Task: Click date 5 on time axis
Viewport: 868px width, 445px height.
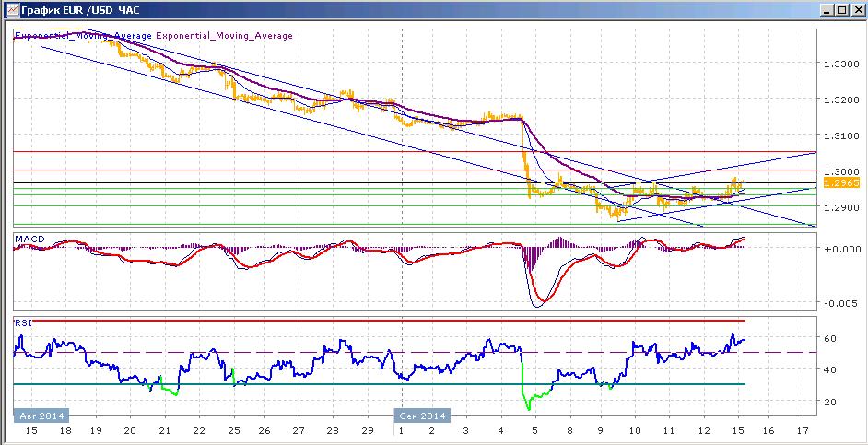Action: pyautogui.click(x=534, y=430)
